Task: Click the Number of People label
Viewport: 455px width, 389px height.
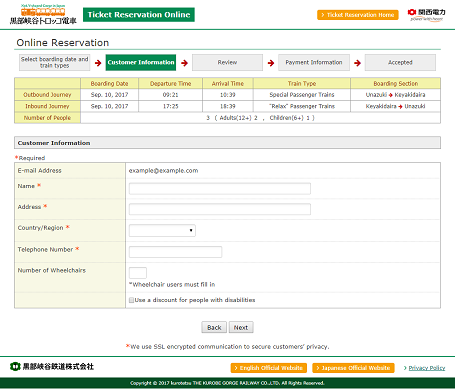Action: click(x=47, y=118)
